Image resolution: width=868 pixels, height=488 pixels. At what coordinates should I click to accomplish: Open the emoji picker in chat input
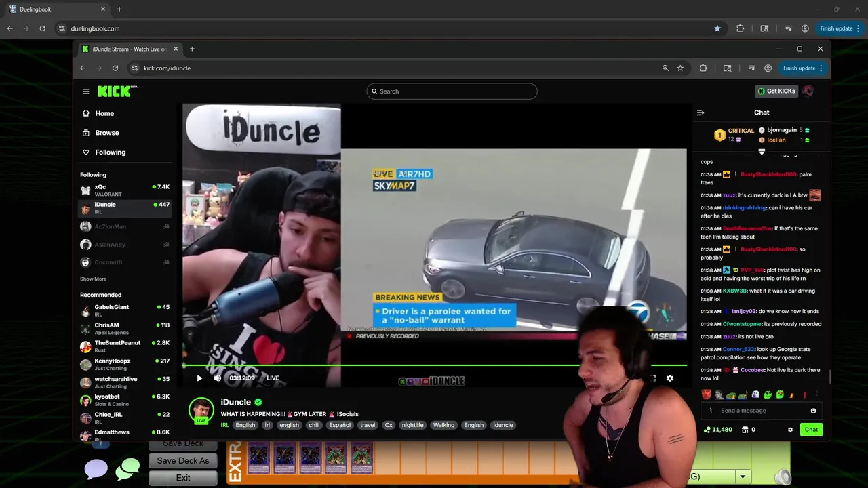(x=813, y=411)
